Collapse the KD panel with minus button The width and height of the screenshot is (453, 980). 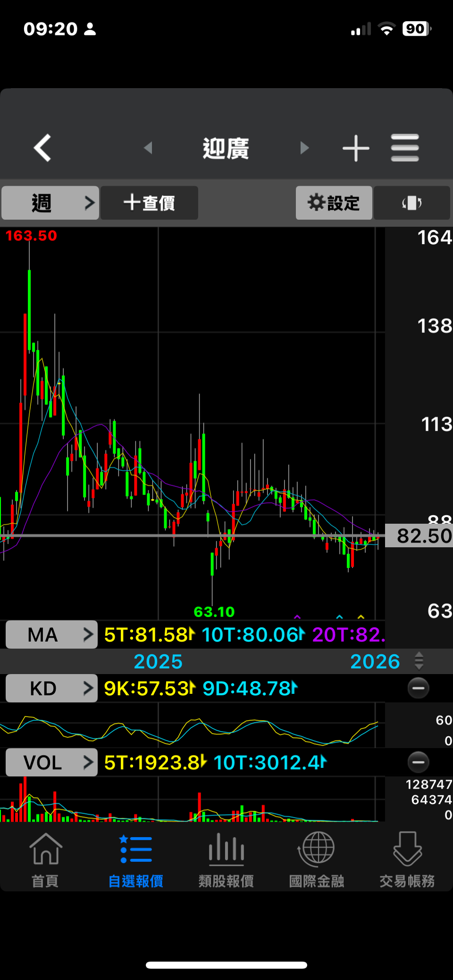[418, 688]
